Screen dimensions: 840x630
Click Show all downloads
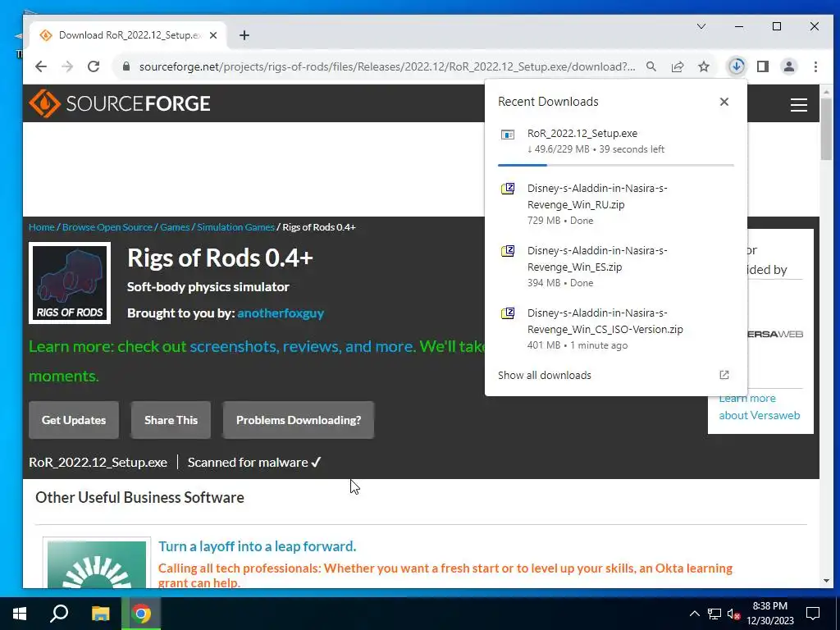(545, 375)
